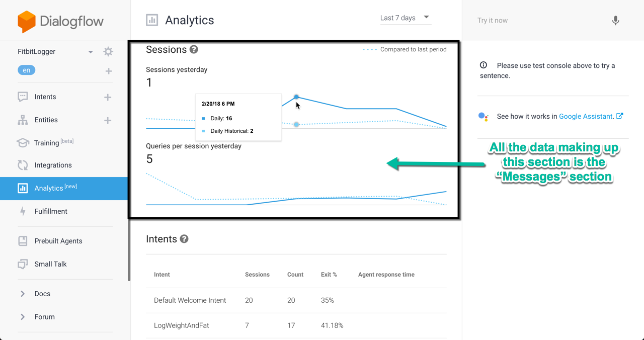
Task: Open the Google Assistant link
Action: [586, 116]
